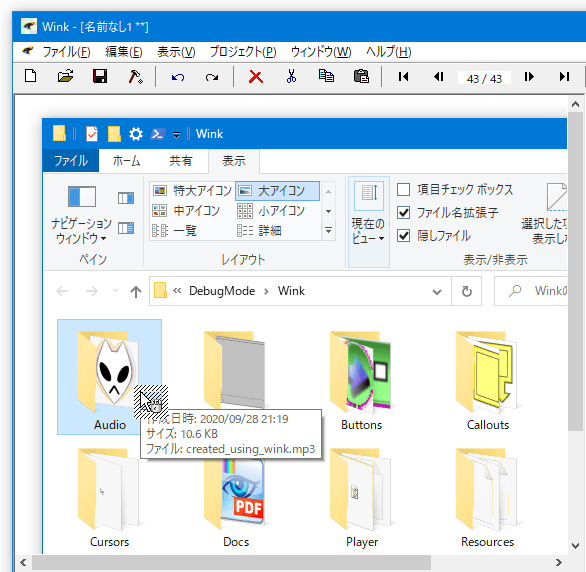Screen dimensions: 586x572
Task: Click the vertical scrollbar down arrow in Wink
Action: 576,546
